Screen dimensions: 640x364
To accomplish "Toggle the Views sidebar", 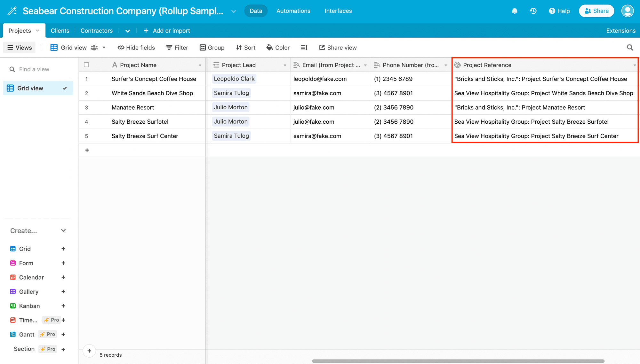I will [20, 48].
